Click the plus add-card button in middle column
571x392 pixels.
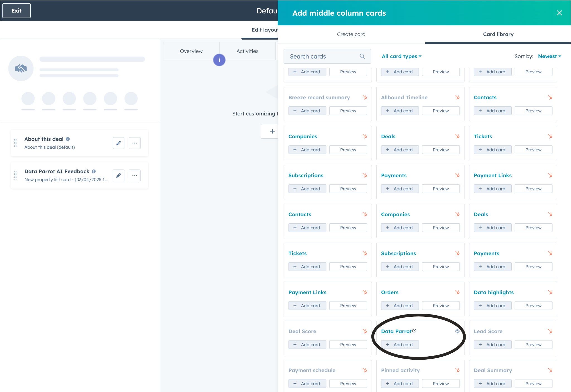272,131
